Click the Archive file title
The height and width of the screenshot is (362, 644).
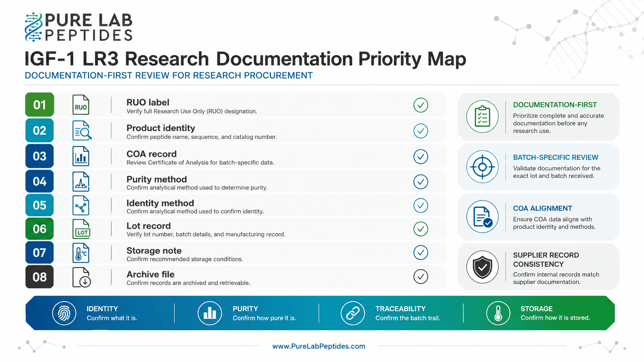tap(151, 274)
